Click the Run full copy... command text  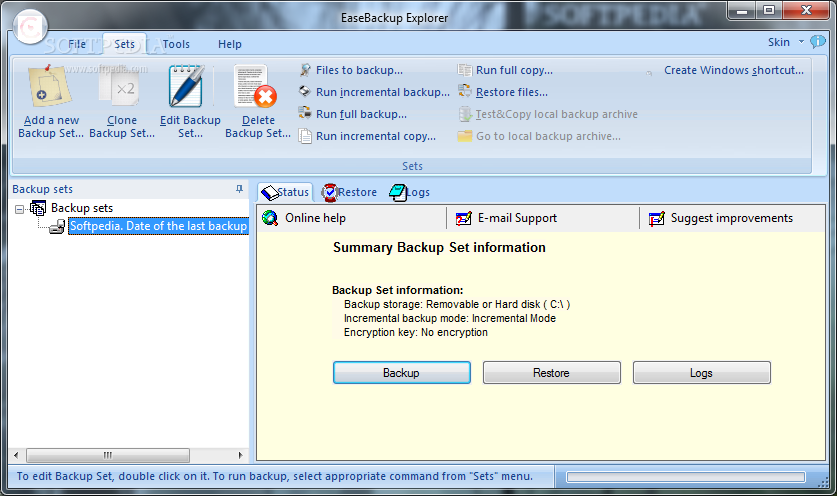(x=515, y=70)
